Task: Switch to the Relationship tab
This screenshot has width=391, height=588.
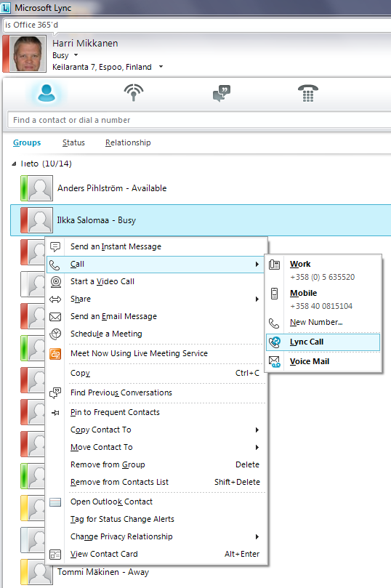Action: [128, 142]
